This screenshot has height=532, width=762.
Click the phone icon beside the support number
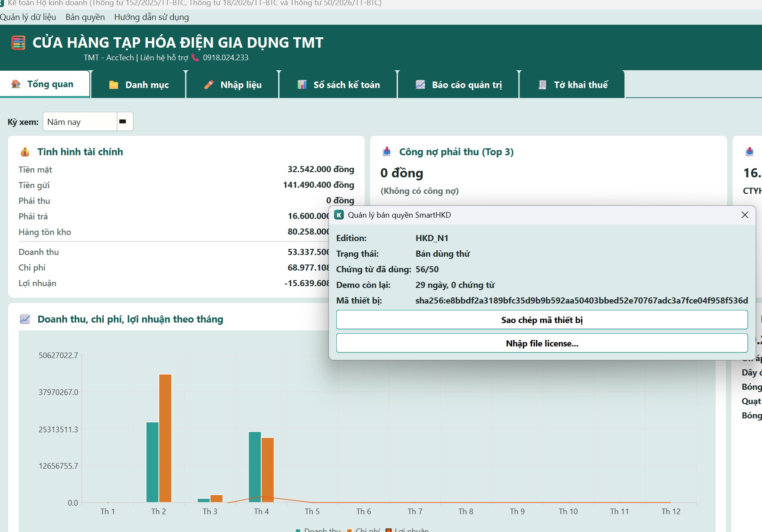coord(195,58)
